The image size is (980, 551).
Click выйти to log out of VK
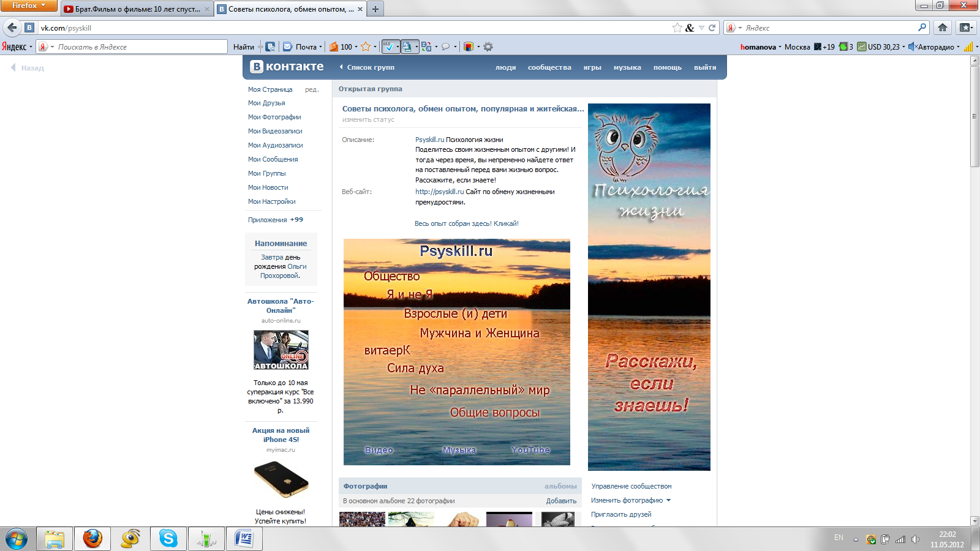point(705,67)
